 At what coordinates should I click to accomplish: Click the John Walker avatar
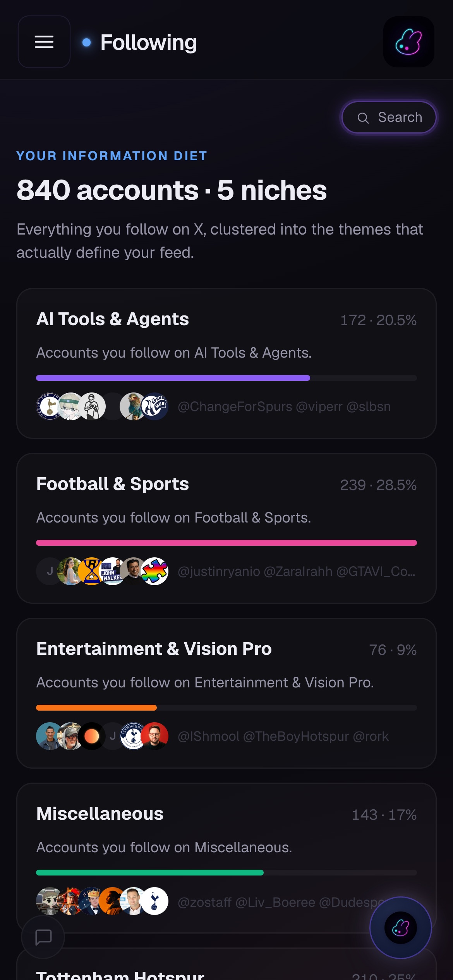pyautogui.click(x=113, y=571)
